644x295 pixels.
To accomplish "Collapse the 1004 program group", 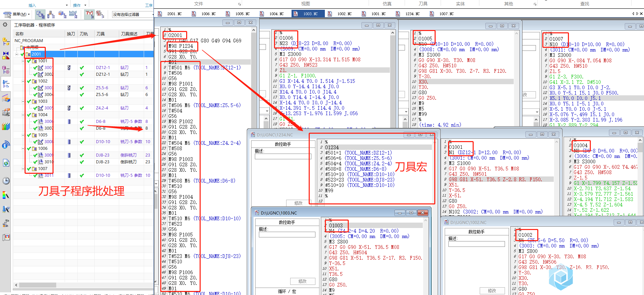I will click(23, 115).
